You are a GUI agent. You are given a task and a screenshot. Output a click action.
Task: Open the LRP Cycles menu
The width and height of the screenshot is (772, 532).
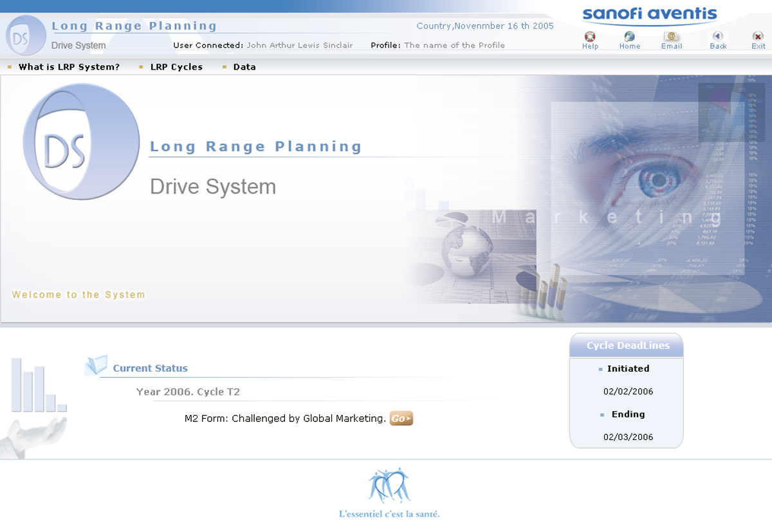pos(176,67)
